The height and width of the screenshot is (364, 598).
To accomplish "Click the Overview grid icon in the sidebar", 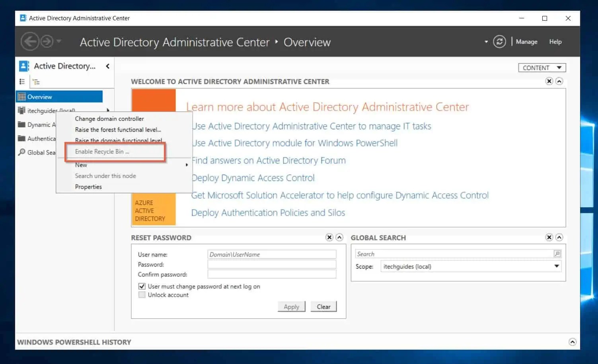I will tap(21, 96).
